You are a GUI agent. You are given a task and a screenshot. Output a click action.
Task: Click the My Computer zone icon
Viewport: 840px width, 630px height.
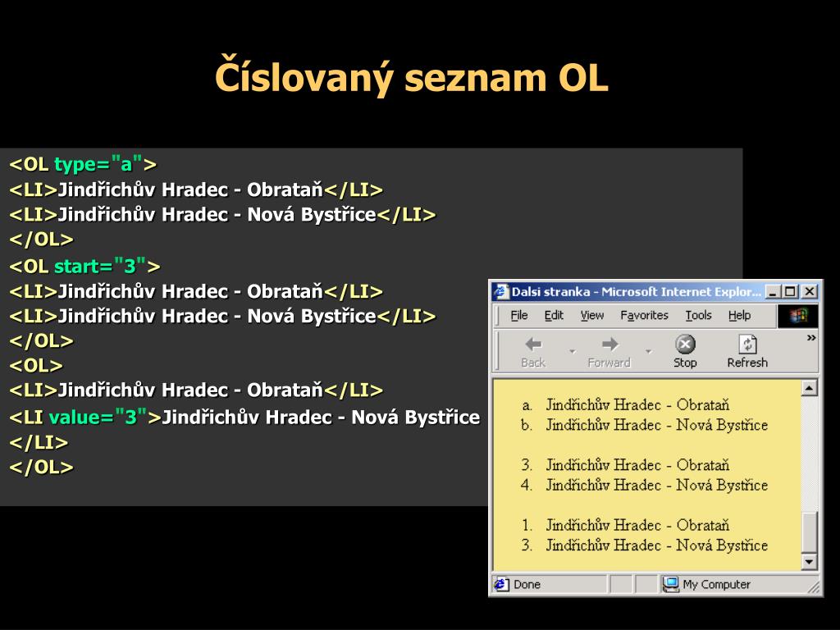click(670, 584)
